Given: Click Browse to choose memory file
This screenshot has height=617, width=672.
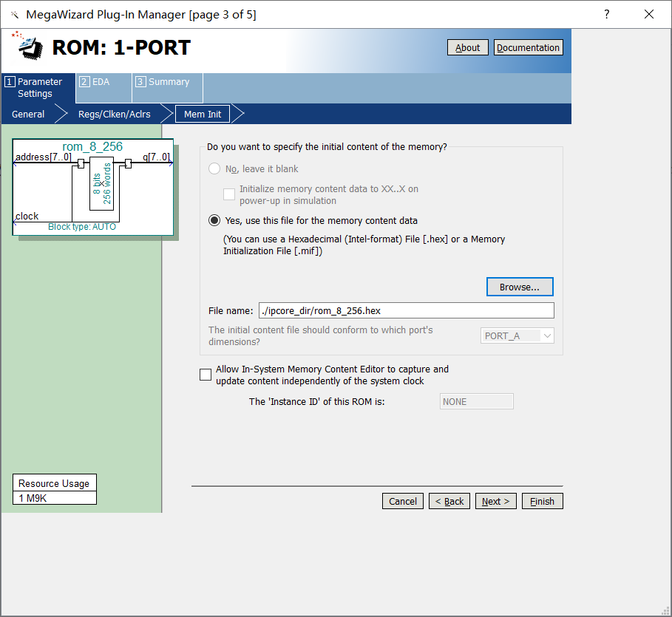Looking at the screenshot, I should pyautogui.click(x=520, y=287).
